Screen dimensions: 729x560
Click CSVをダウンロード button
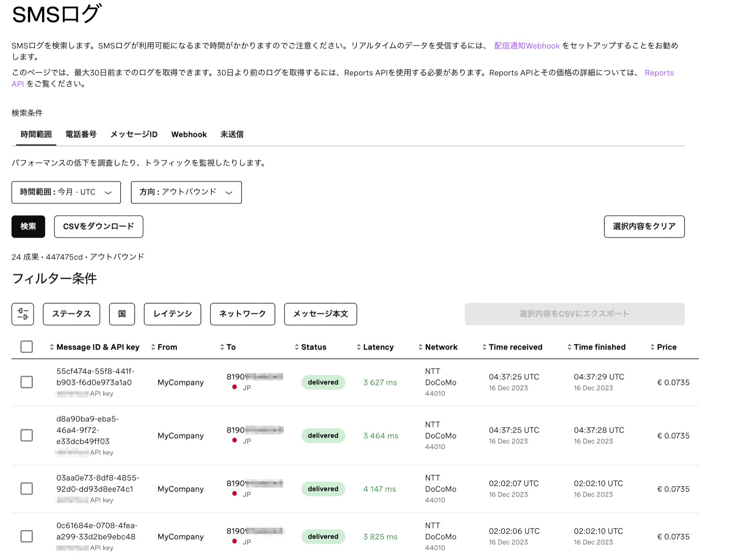pyautogui.click(x=99, y=227)
